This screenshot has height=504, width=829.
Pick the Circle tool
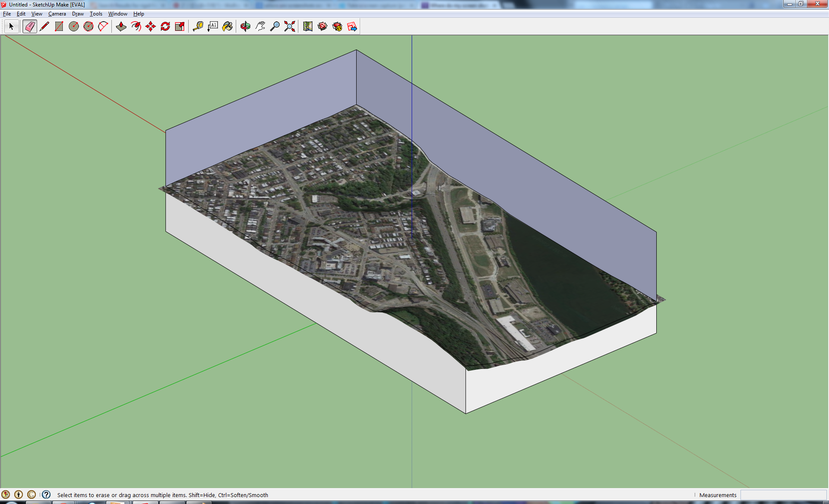point(74,27)
